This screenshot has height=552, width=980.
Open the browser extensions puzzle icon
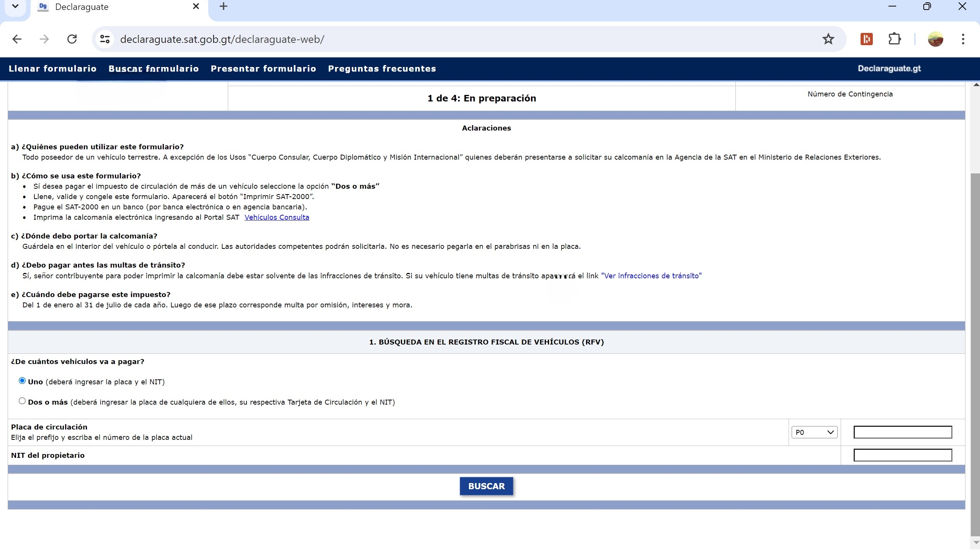tap(894, 39)
